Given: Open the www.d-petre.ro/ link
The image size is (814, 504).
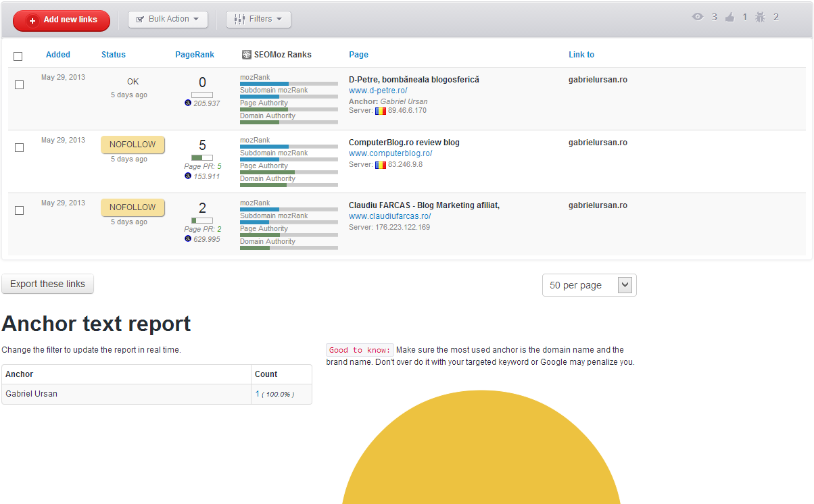Looking at the screenshot, I should tap(378, 91).
